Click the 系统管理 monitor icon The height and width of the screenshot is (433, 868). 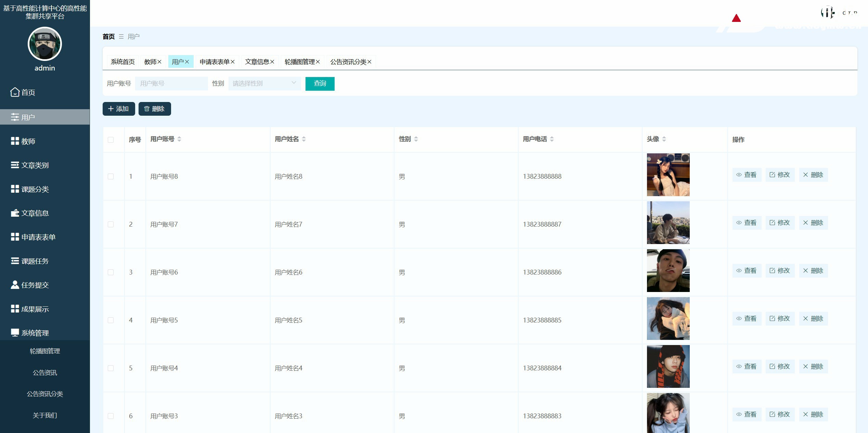(x=15, y=333)
